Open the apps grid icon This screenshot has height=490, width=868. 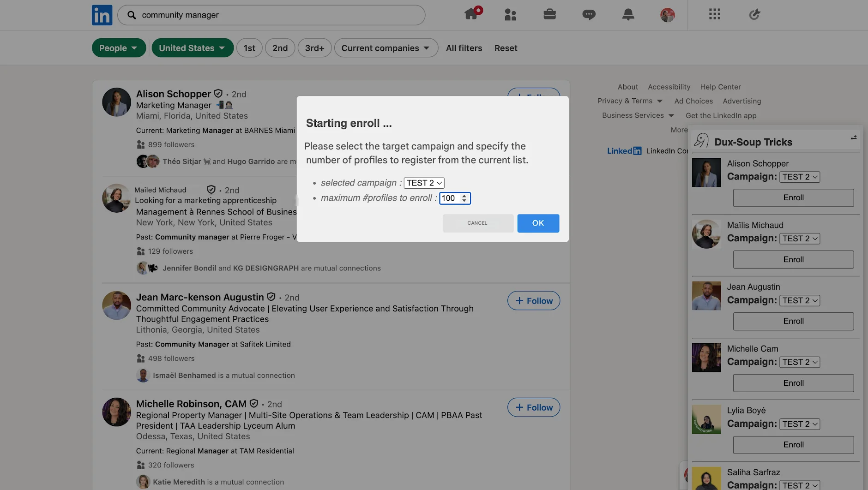[x=715, y=14]
